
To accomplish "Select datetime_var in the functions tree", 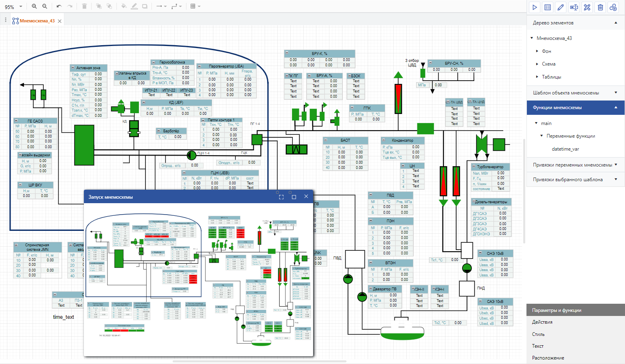I will point(565,149).
